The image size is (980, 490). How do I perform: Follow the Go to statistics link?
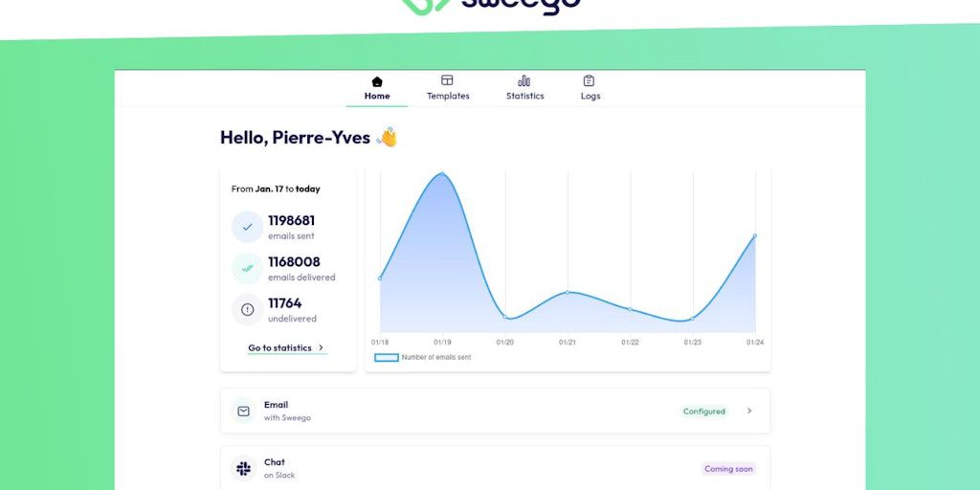coord(279,348)
